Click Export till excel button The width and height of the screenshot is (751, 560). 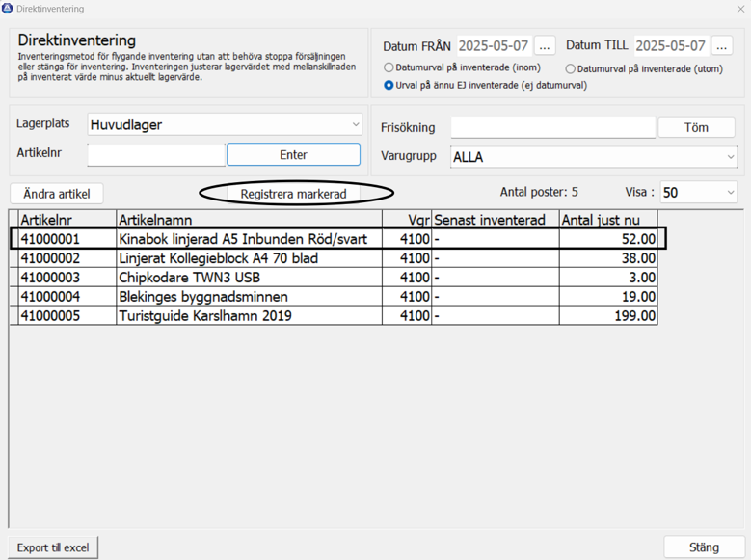point(53,547)
